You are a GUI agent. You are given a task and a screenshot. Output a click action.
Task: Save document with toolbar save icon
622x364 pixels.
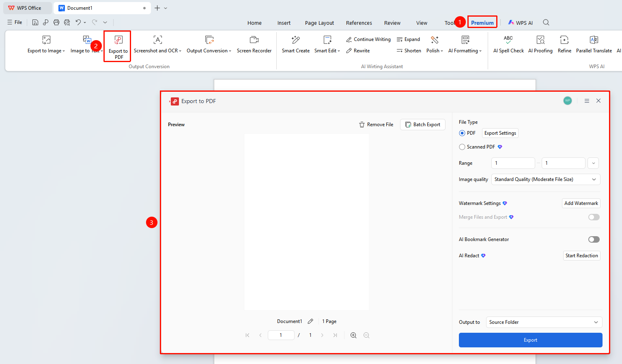tap(35, 22)
